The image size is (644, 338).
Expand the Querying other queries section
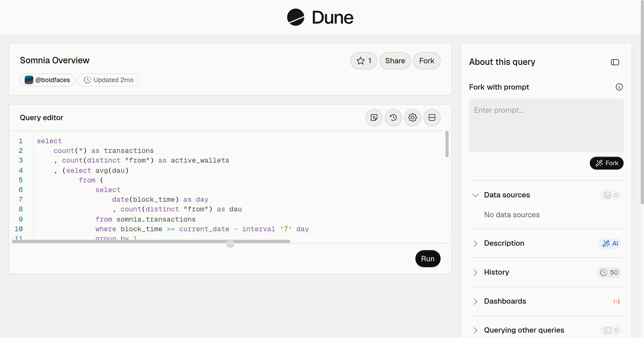tap(475, 330)
